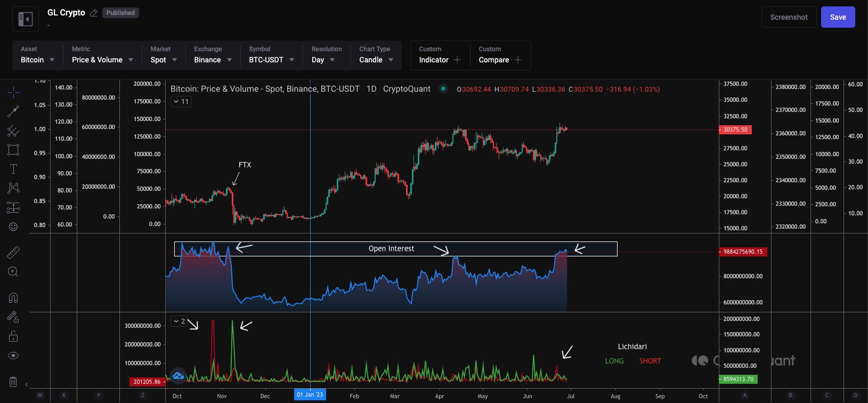Select the ruler measure tool
The height and width of the screenshot is (403, 868).
[13, 253]
